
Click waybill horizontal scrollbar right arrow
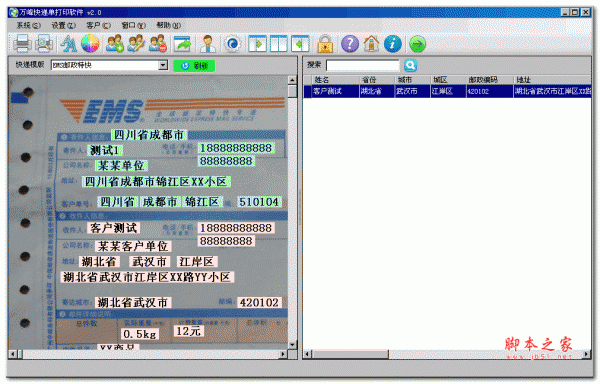pyautogui.click(x=284, y=354)
